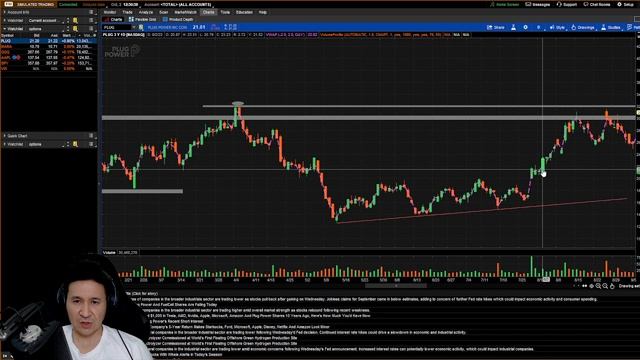Open the Analyze tab
Image resolution: width=640 pixels, height=360 pixels.
coord(146,12)
